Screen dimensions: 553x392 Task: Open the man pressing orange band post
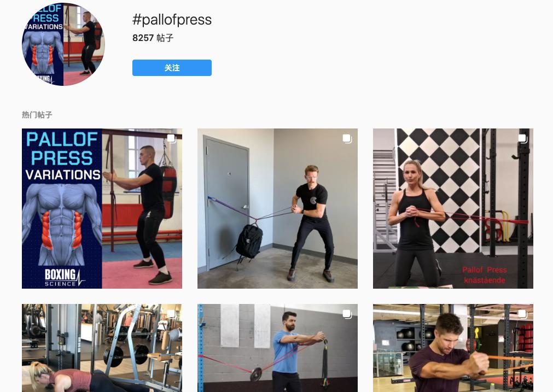pyautogui.click(x=453, y=348)
